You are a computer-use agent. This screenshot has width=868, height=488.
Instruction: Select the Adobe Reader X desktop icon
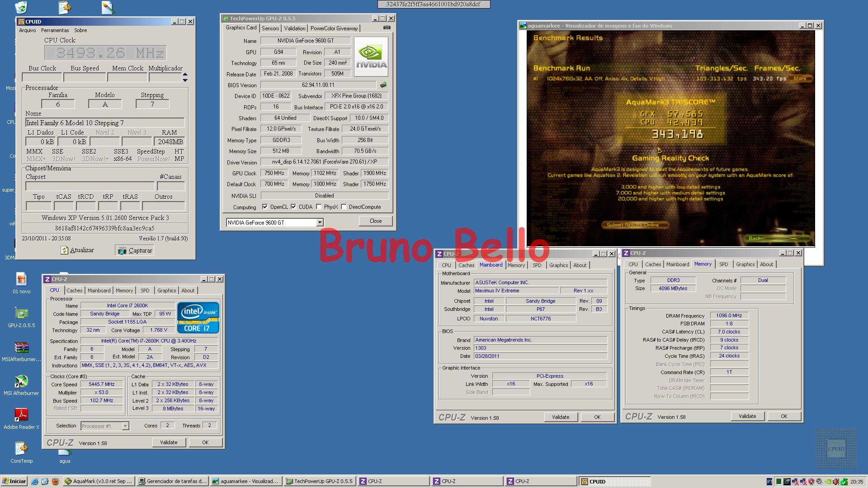tap(21, 419)
